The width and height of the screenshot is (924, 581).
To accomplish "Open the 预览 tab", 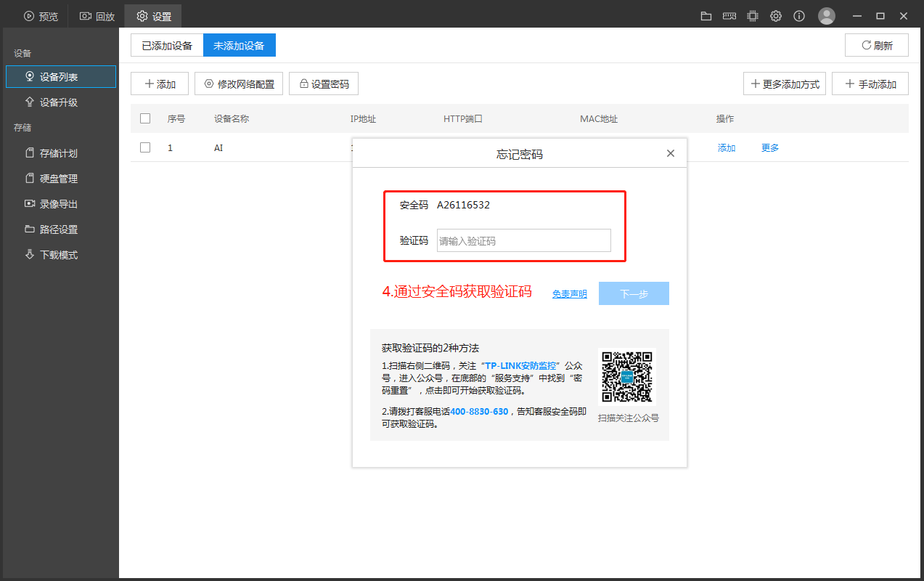I will (41, 16).
